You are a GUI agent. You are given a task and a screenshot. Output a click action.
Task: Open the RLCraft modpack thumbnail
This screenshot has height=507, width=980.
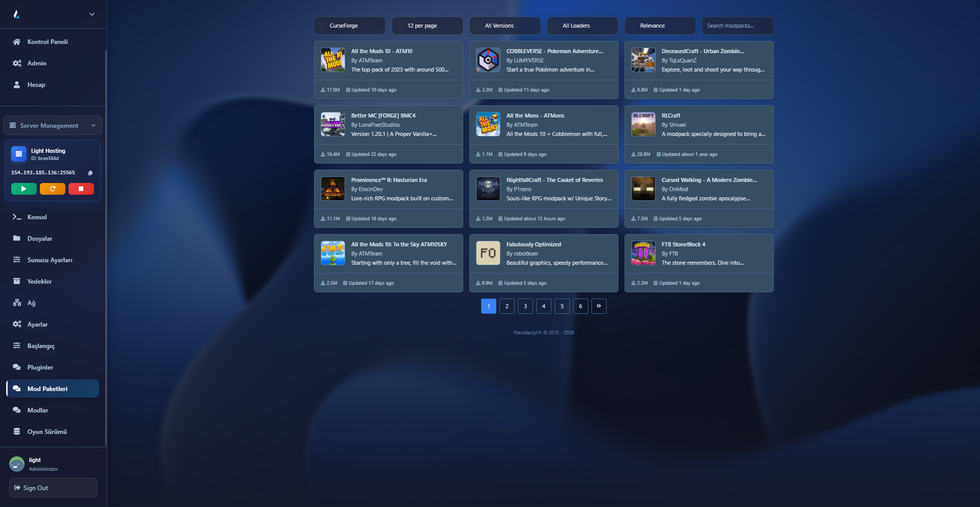pyautogui.click(x=643, y=125)
